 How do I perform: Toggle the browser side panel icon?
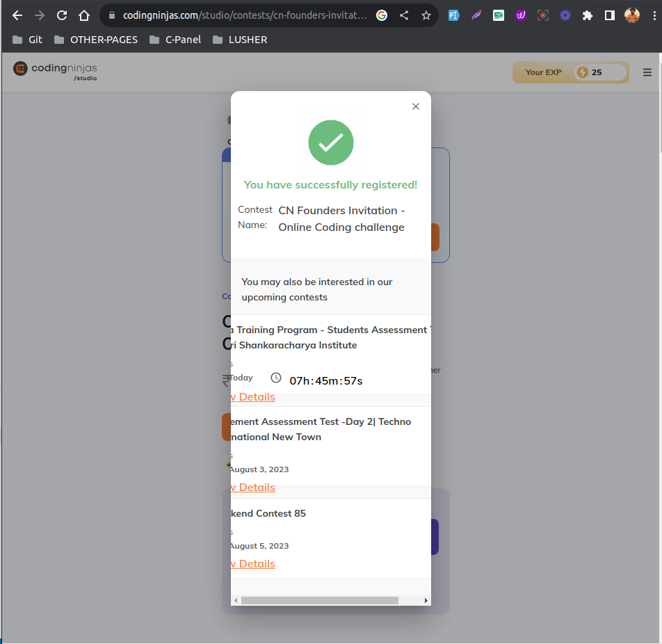[x=610, y=15]
